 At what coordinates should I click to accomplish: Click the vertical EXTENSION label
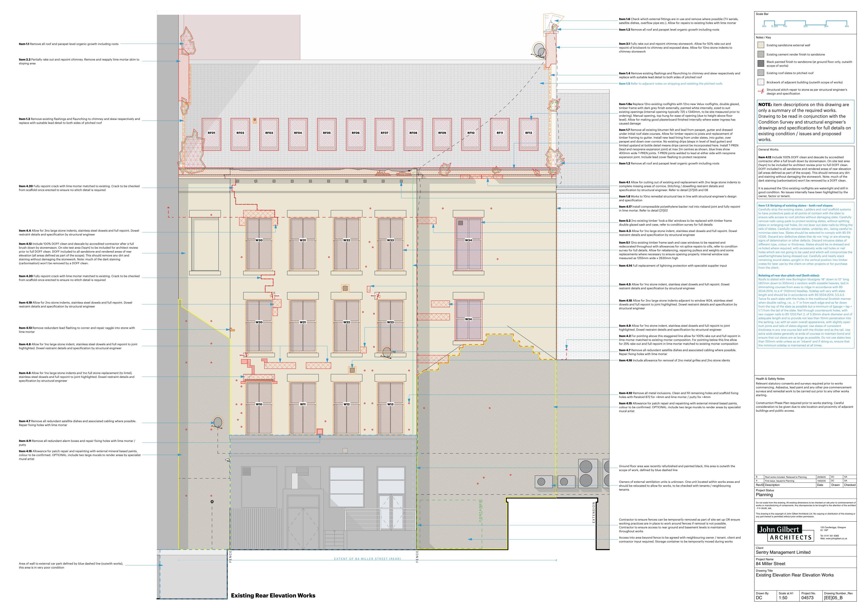[x=594, y=513]
